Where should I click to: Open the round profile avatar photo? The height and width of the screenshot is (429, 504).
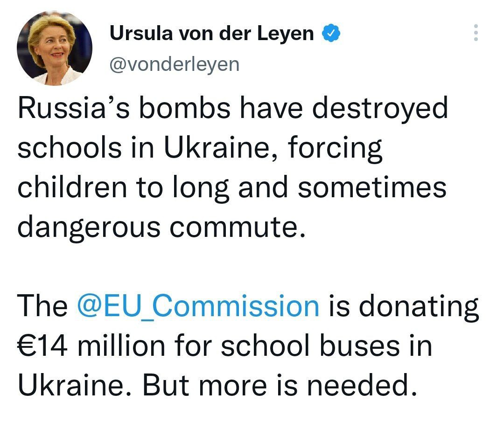[x=55, y=48]
